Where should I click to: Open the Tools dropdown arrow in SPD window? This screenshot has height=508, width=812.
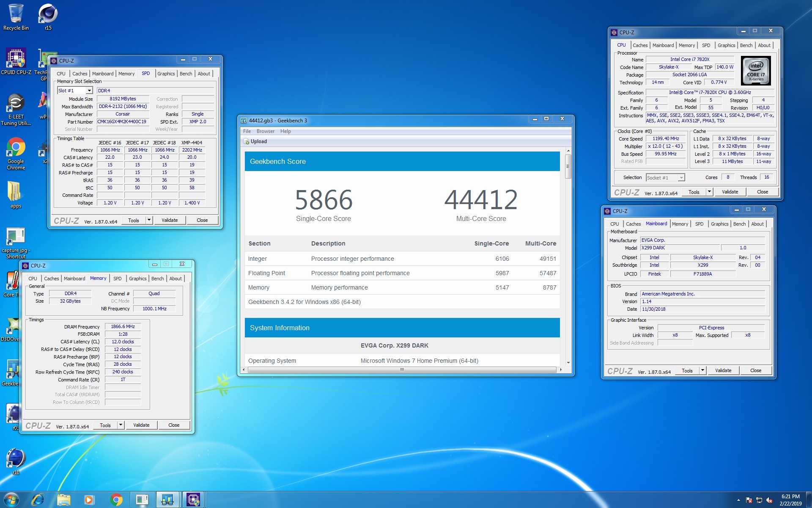(149, 220)
